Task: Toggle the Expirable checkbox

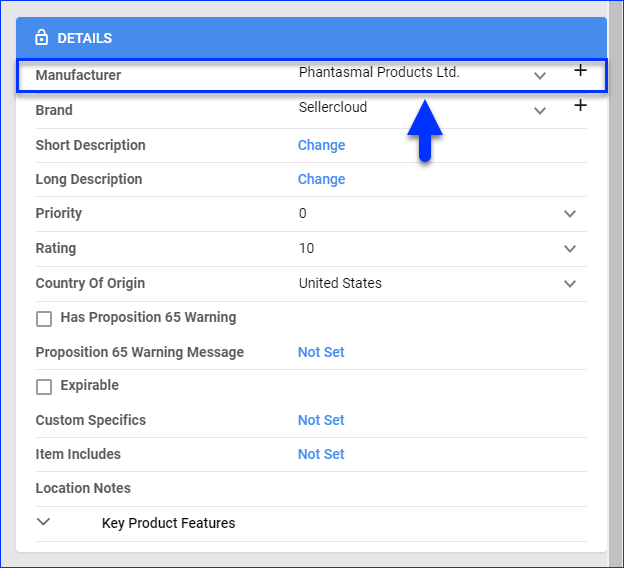Action: (x=44, y=387)
